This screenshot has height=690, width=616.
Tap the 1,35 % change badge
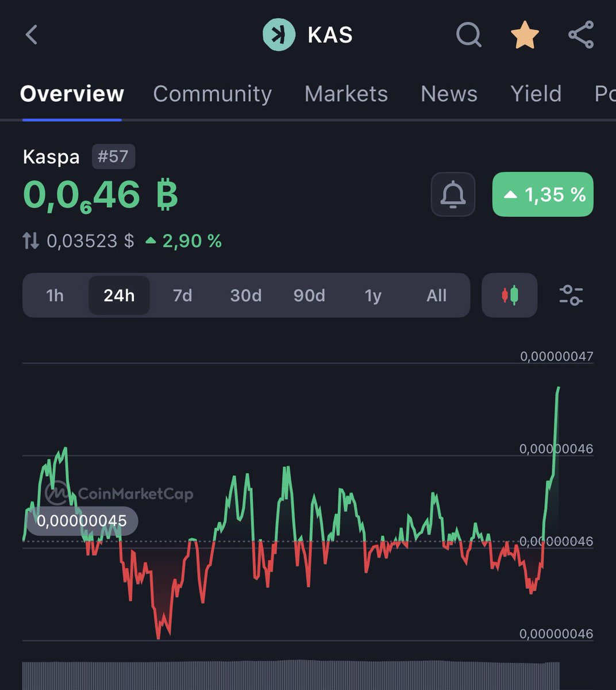pyautogui.click(x=543, y=194)
